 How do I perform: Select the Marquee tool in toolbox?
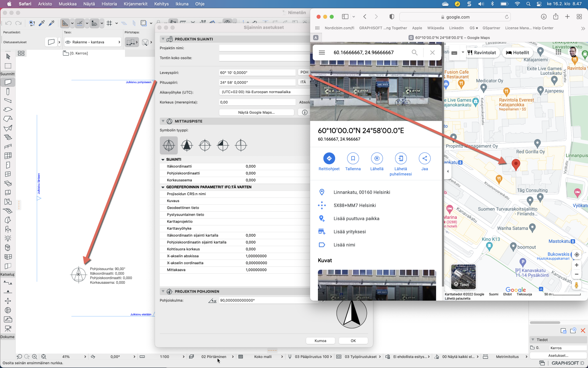(x=8, y=66)
